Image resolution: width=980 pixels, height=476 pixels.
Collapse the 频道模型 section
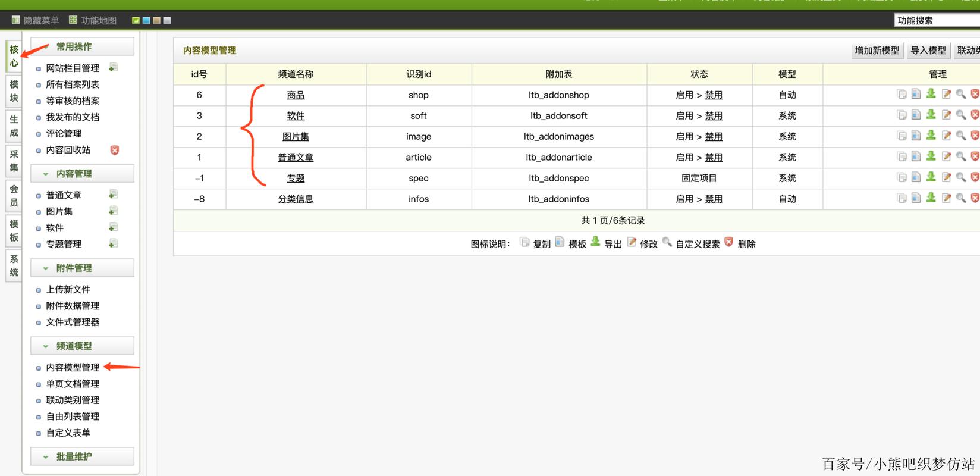click(x=82, y=346)
